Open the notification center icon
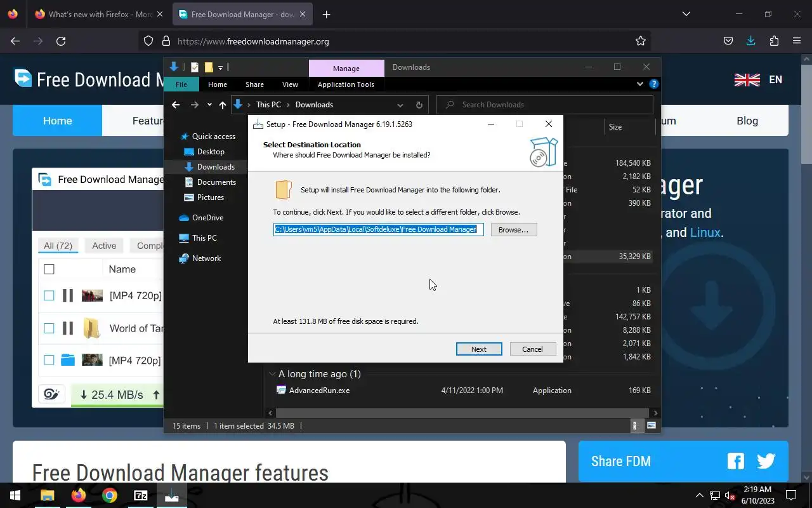This screenshot has height=508, width=812. (791, 495)
